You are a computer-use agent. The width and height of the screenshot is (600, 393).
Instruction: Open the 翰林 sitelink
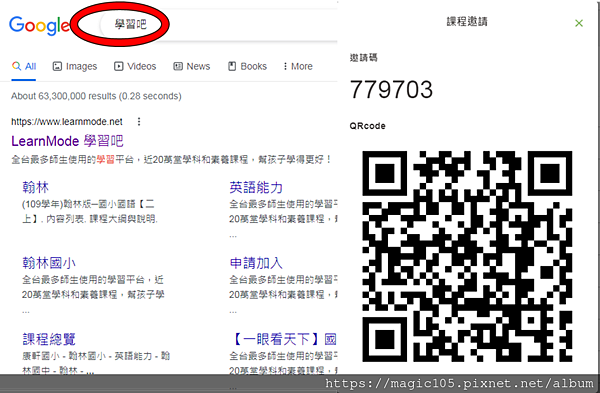[36, 188]
